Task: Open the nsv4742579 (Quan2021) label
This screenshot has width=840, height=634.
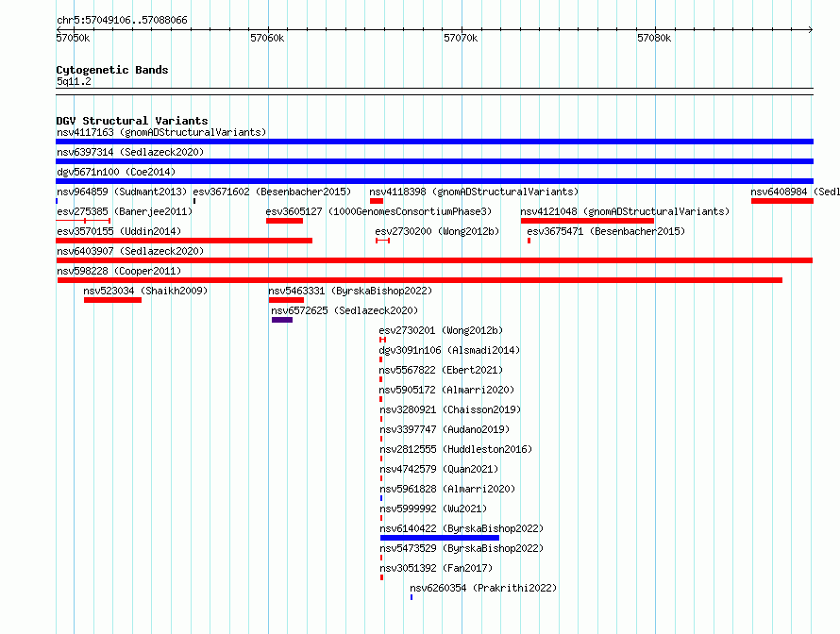Action: coord(439,469)
